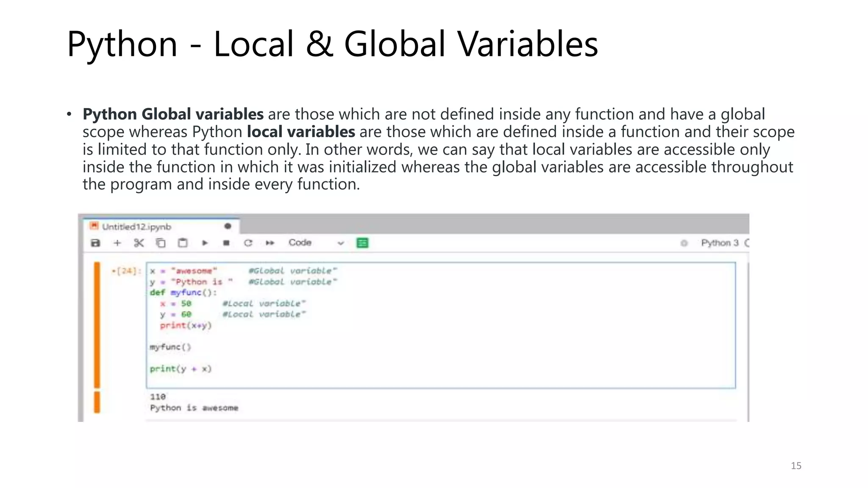868x488 pixels.
Task: Run the selected cell
Action: point(205,243)
